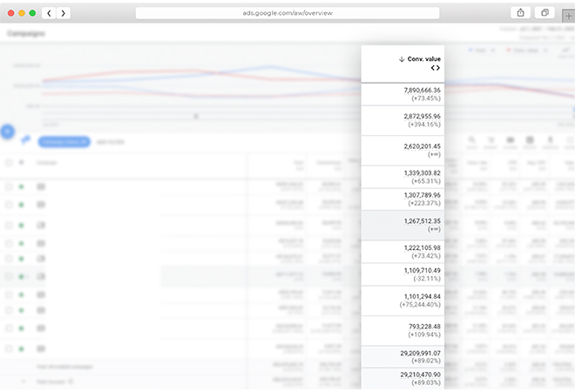Check the last campaign row checkbox

pos(9,348)
